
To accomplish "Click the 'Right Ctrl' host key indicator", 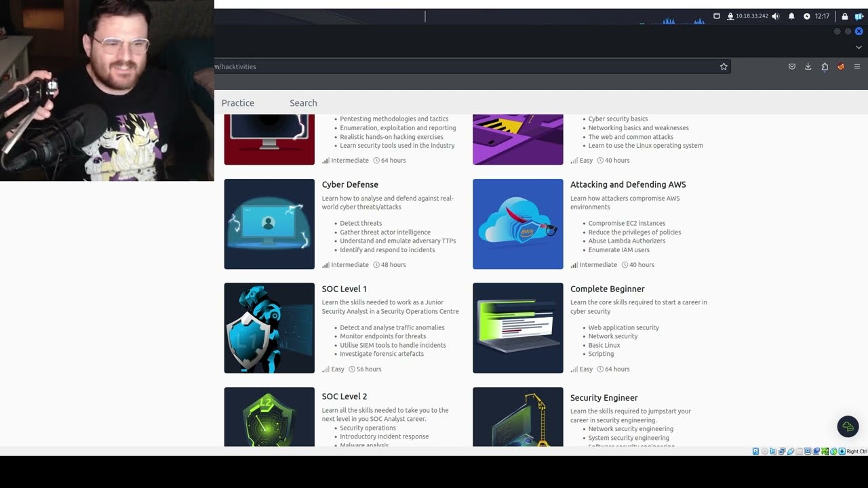I will 856,451.
